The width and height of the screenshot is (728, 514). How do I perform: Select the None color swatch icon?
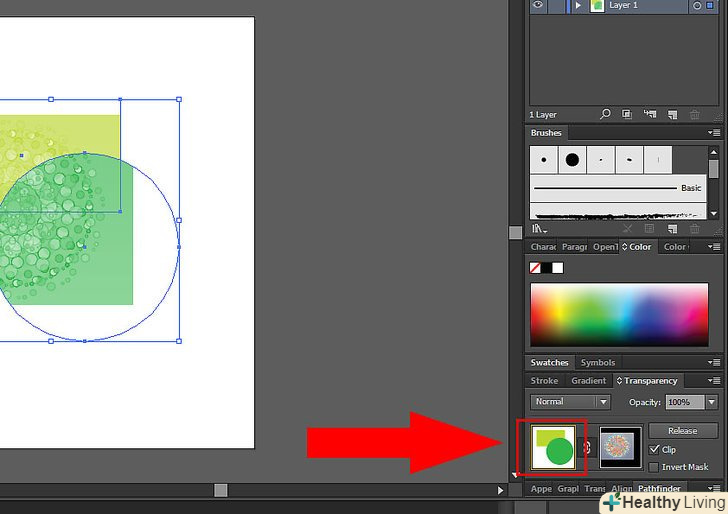click(535, 268)
